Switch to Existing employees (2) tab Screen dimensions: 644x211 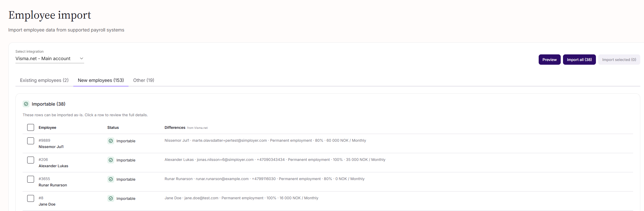click(44, 80)
